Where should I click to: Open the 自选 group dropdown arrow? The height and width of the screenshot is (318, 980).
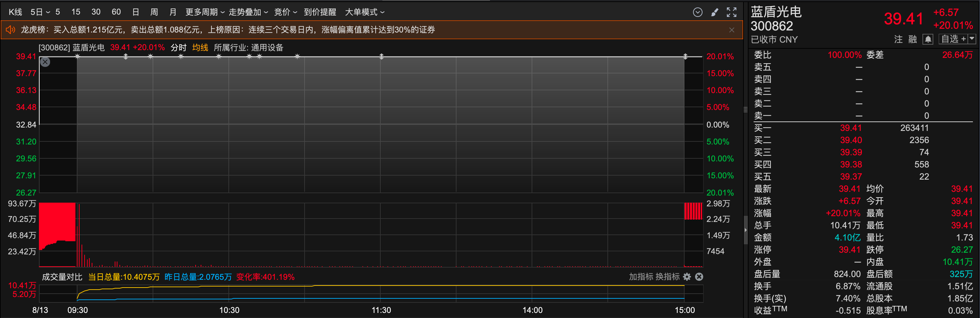point(972,39)
